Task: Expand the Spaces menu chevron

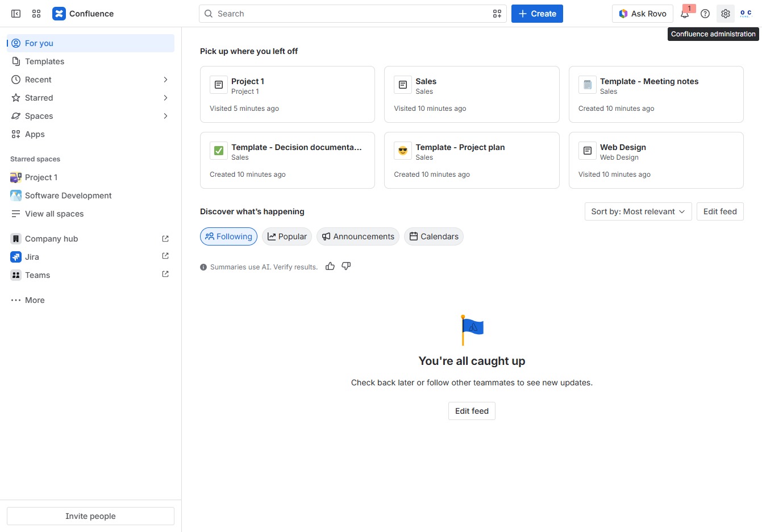Action: [165, 116]
